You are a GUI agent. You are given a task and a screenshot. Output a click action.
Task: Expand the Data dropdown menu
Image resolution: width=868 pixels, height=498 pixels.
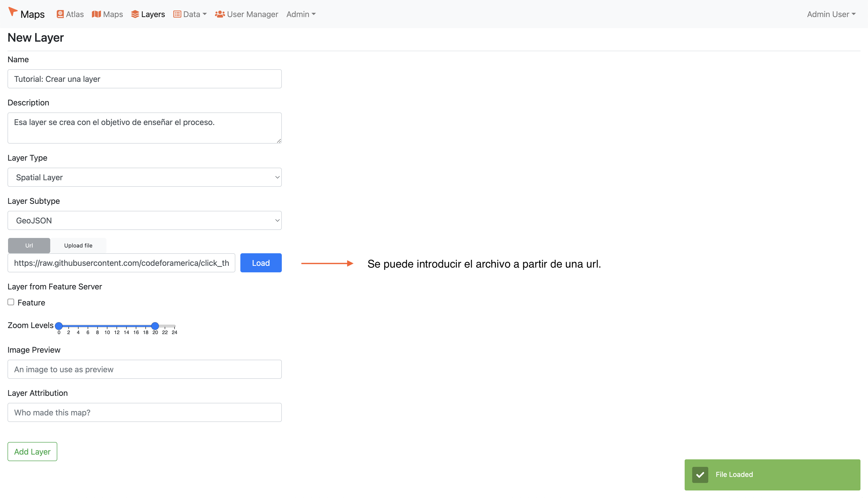click(x=190, y=14)
